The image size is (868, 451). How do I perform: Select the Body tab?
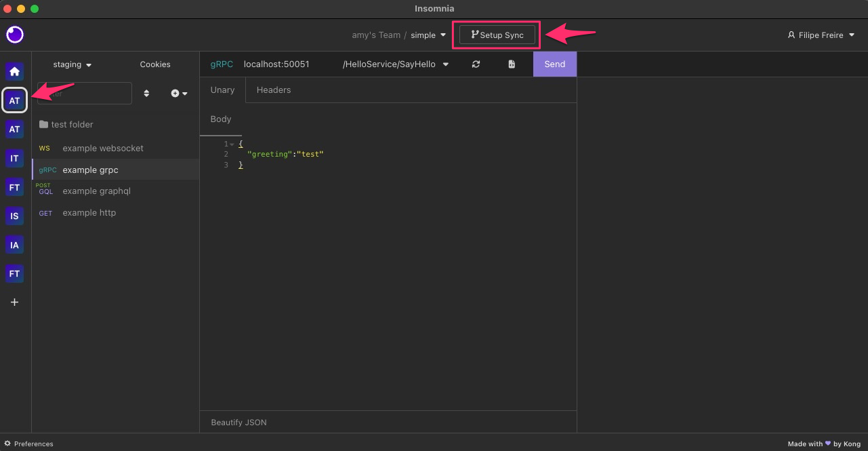coord(221,119)
